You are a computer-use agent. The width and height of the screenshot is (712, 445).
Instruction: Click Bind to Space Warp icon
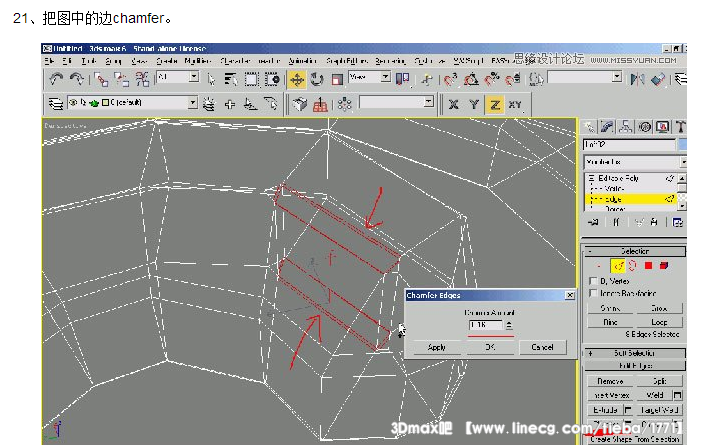[x=142, y=79]
